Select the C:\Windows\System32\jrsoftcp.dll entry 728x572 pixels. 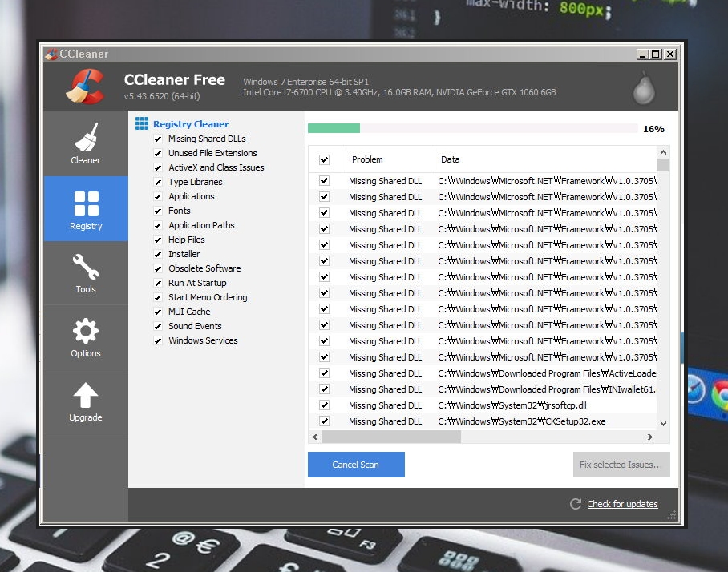click(512, 405)
